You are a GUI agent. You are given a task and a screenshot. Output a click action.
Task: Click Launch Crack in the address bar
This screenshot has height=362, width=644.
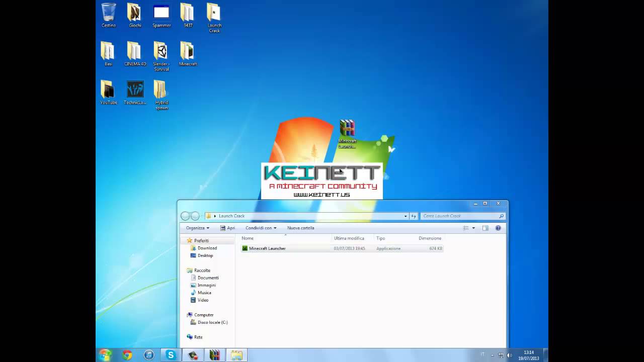[x=231, y=216]
